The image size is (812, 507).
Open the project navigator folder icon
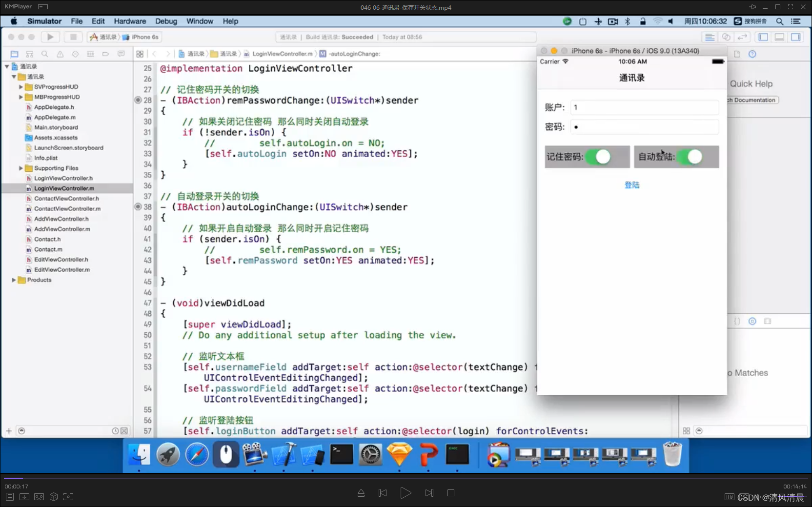[15, 54]
